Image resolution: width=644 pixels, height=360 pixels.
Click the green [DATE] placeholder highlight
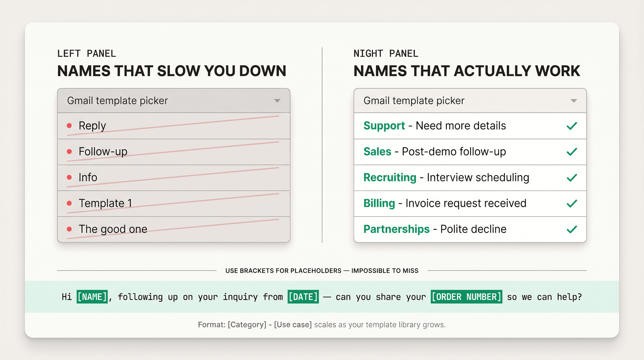[303, 297]
